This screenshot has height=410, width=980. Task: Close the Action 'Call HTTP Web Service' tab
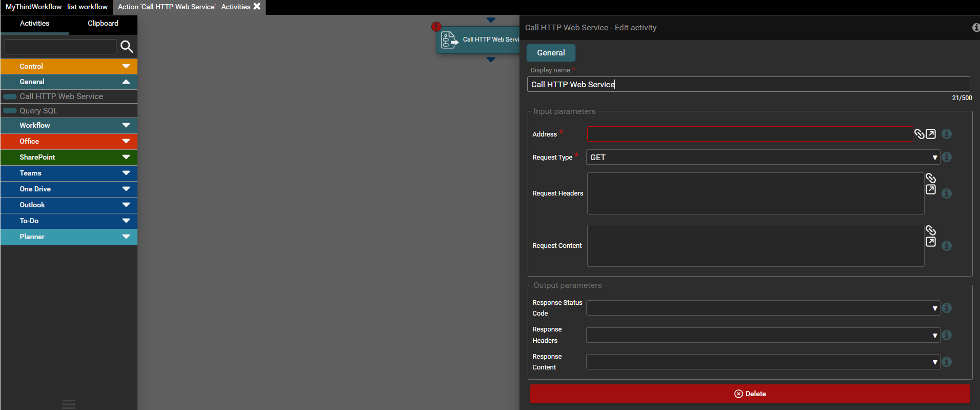click(257, 7)
